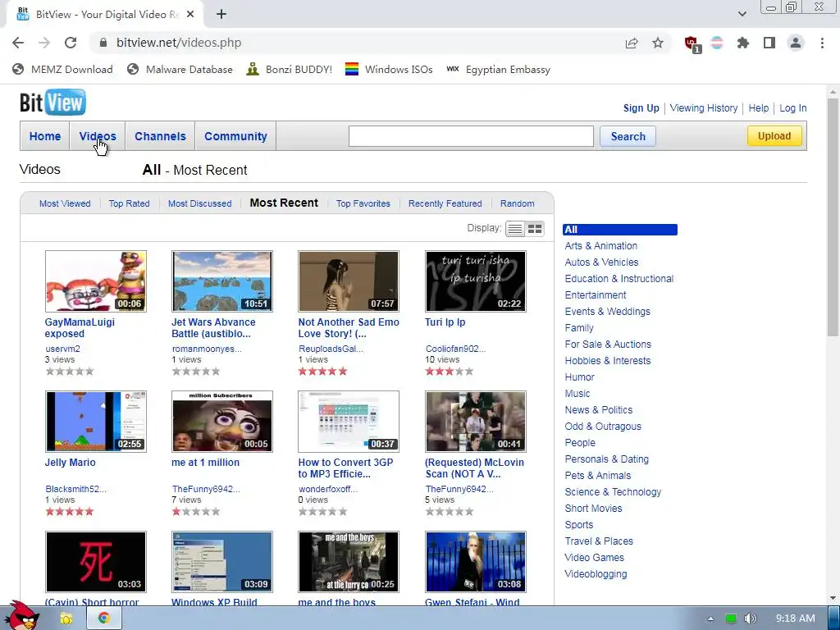The height and width of the screenshot is (630, 840).
Task: Open Viewing History link
Action: point(703,108)
